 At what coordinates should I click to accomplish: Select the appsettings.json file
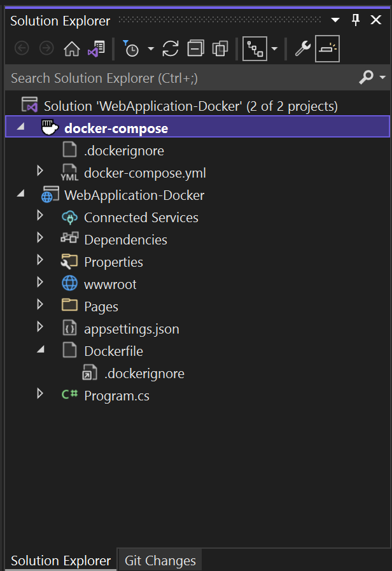(x=130, y=327)
